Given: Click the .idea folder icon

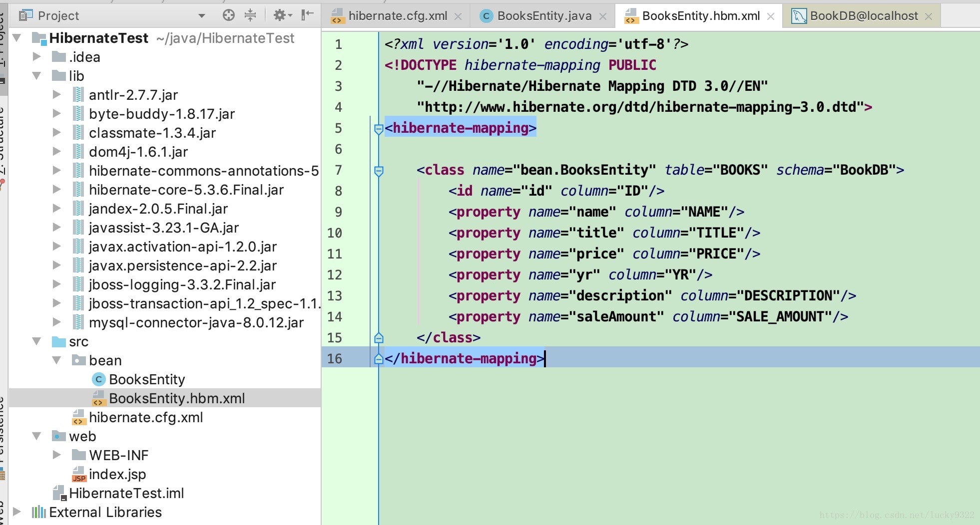Looking at the screenshot, I should pyautogui.click(x=59, y=57).
